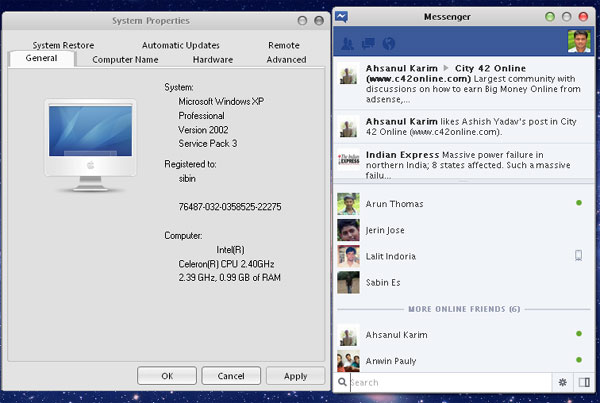Switch to the Advanced tab

[x=286, y=60]
